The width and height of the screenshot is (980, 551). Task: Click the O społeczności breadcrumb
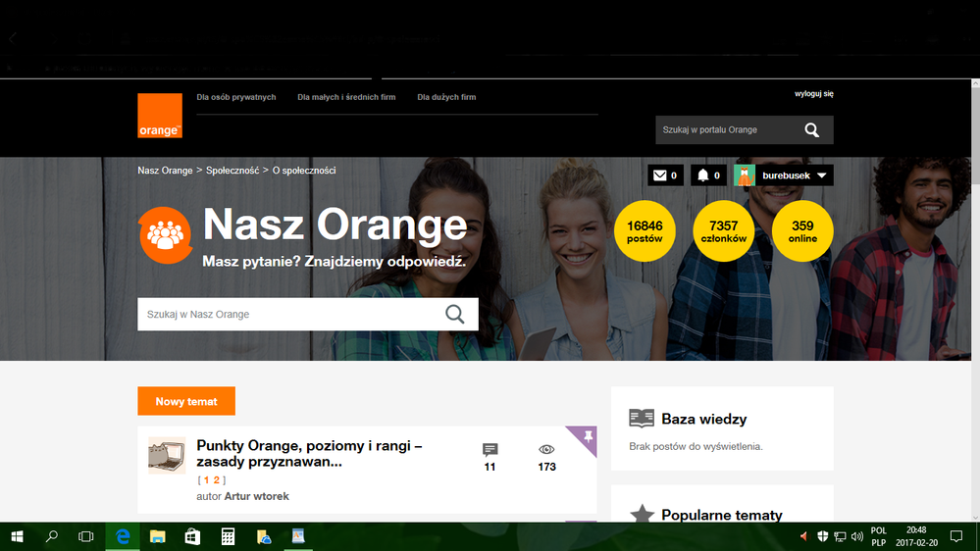pos(304,171)
